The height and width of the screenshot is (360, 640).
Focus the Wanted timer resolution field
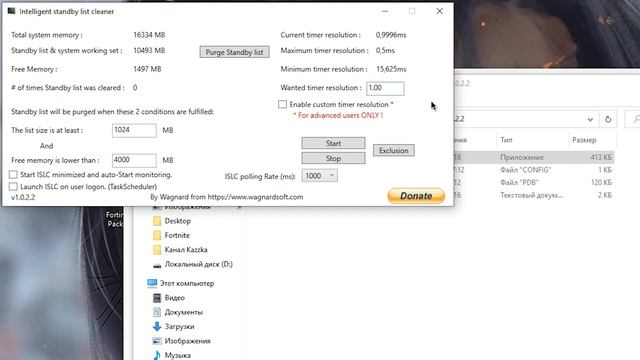click(x=385, y=88)
